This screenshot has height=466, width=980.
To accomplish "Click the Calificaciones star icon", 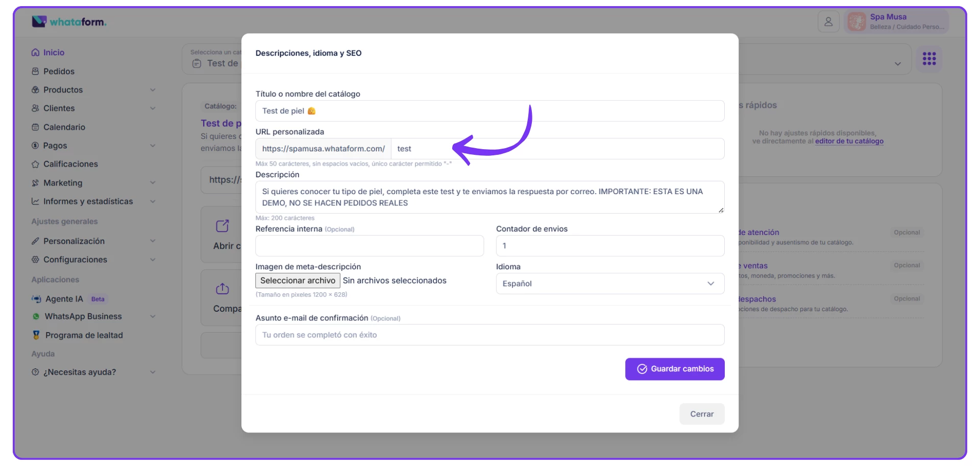I will 35,165.
